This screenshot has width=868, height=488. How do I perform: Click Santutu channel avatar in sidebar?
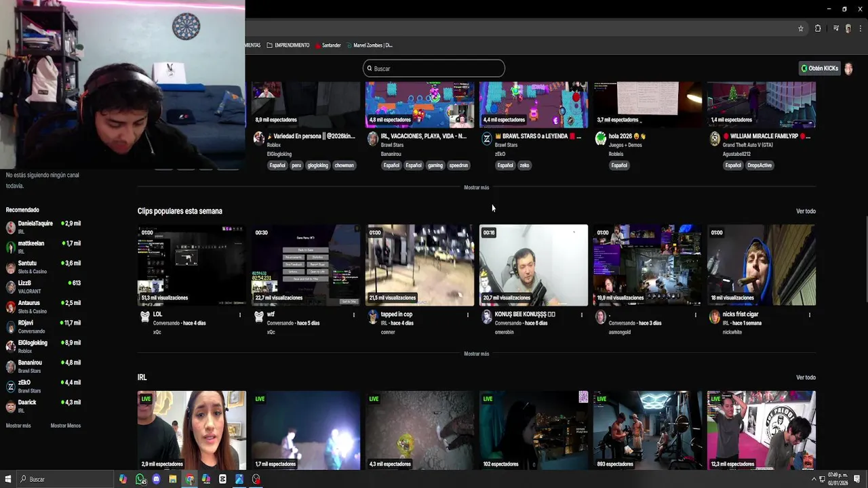click(x=11, y=267)
